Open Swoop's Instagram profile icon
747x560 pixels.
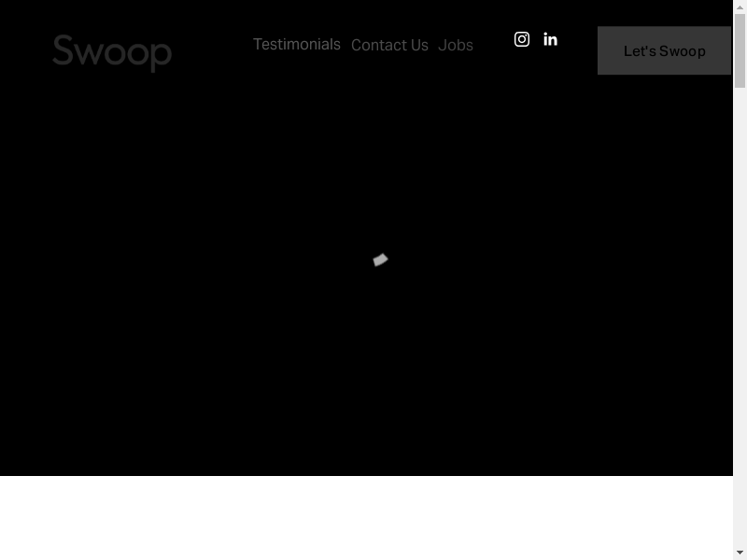522,39
